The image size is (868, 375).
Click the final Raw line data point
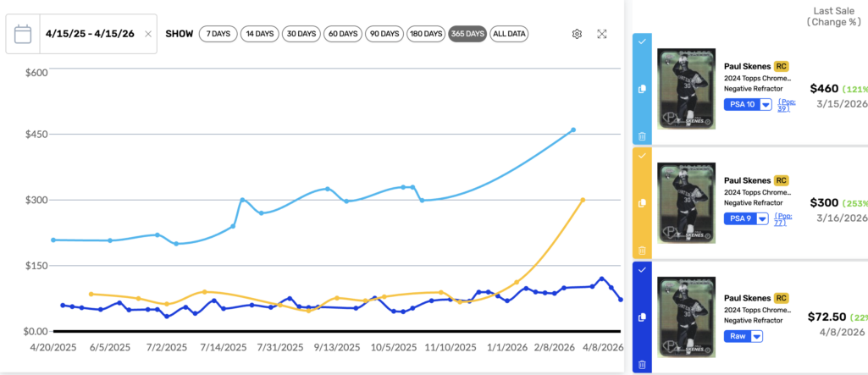point(621,300)
